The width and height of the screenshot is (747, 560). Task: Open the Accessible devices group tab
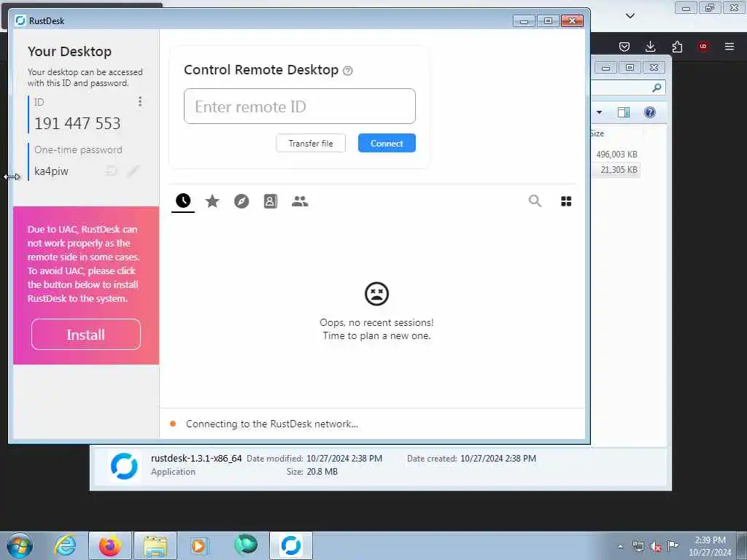pos(300,201)
